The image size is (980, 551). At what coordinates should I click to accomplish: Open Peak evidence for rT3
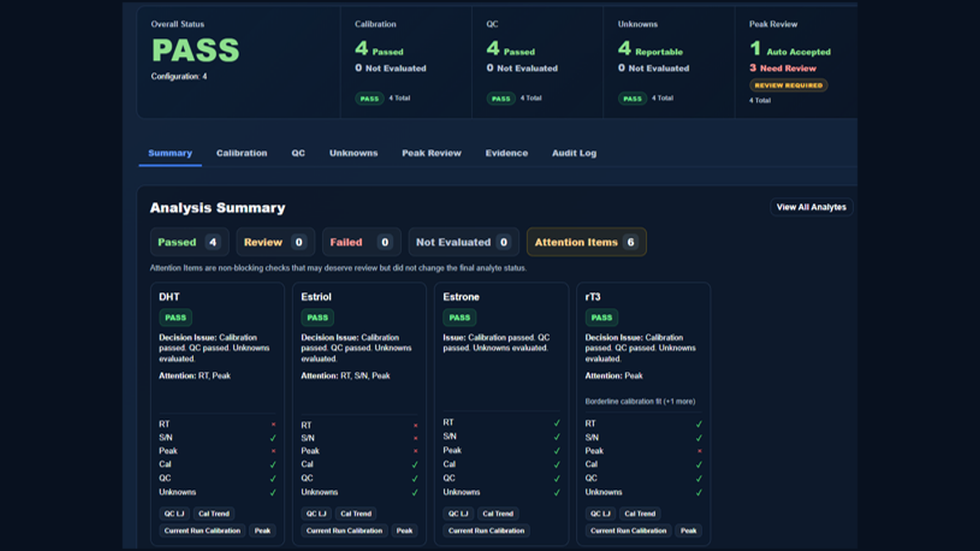click(x=688, y=531)
